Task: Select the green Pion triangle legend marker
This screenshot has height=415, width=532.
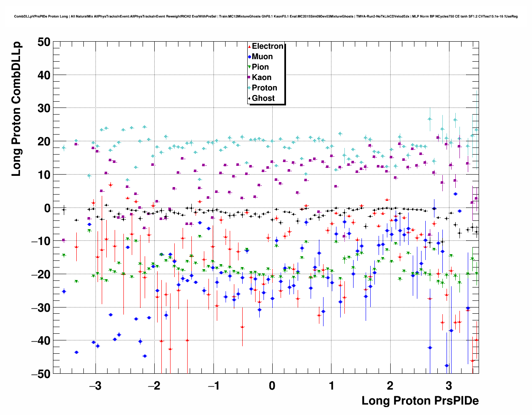Action: tap(249, 67)
